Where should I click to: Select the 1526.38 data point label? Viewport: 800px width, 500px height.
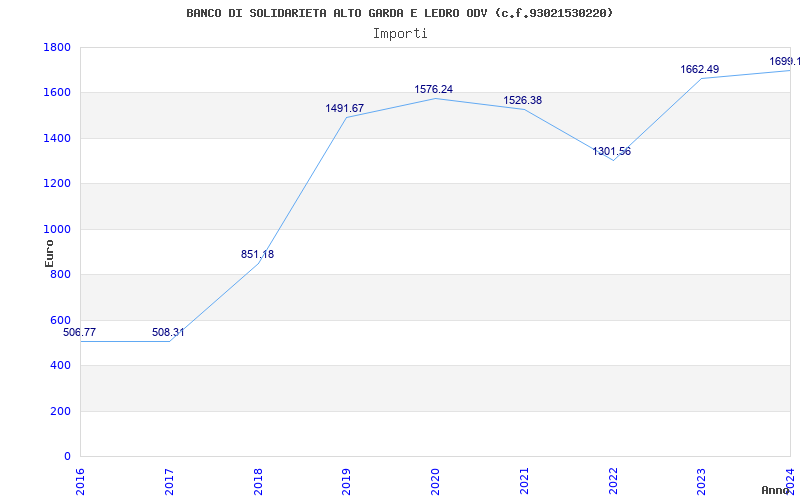coord(522,101)
